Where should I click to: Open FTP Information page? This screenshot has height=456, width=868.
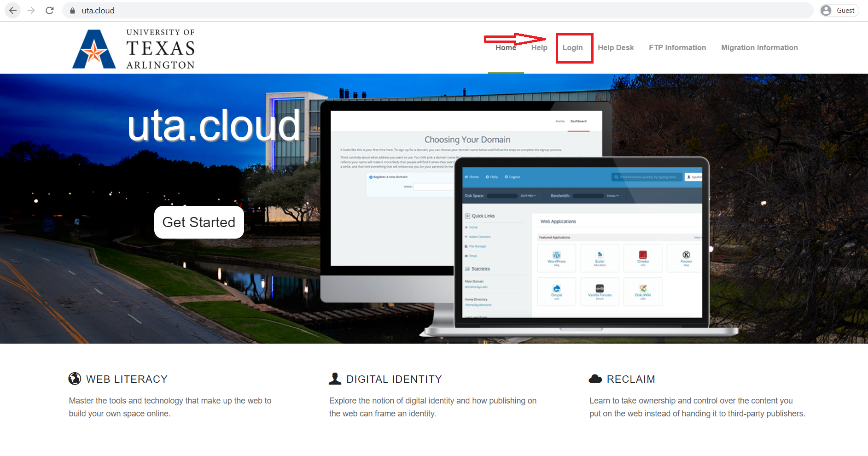pos(677,48)
